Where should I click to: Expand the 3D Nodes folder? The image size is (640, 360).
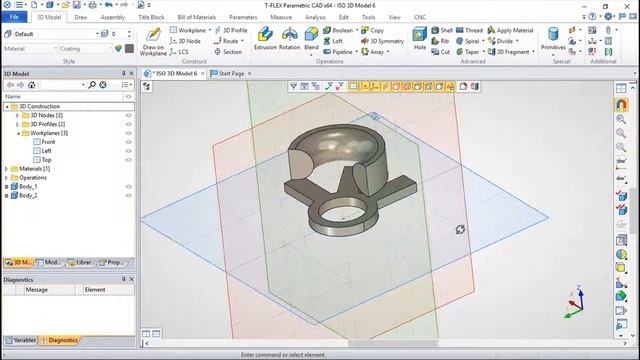tap(18, 116)
